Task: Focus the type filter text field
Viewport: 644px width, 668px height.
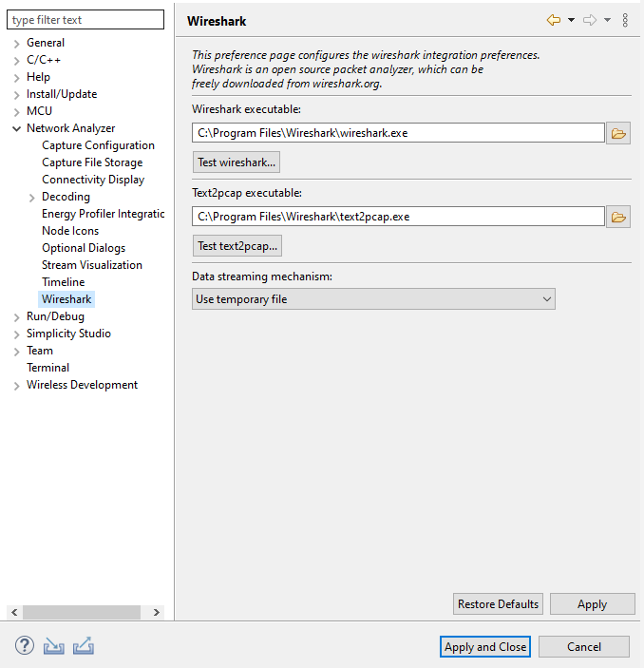Action: tap(85, 20)
